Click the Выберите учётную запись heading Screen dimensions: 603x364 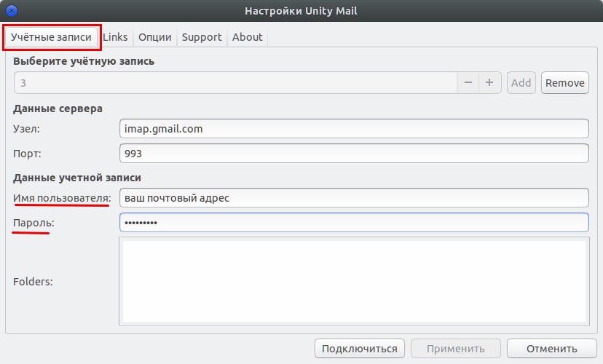tap(84, 61)
